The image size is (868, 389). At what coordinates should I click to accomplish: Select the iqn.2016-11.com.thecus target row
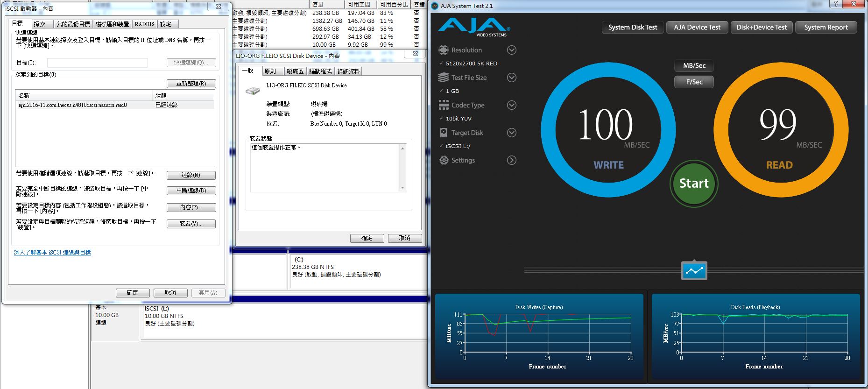pyautogui.click(x=115, y=105)
